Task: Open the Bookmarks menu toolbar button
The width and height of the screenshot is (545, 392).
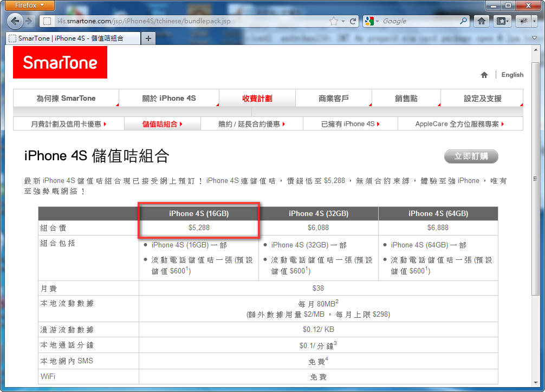Action: coord(502,21)
